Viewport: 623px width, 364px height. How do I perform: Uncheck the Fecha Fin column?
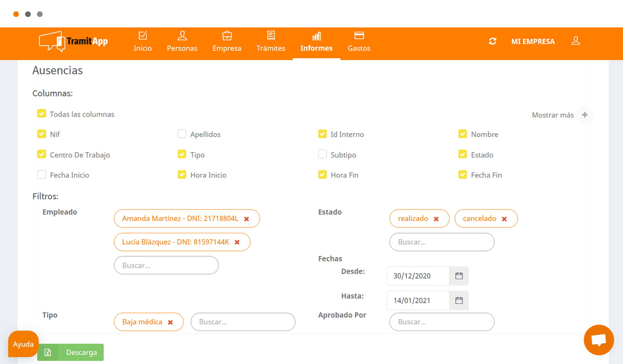(462, 175)
